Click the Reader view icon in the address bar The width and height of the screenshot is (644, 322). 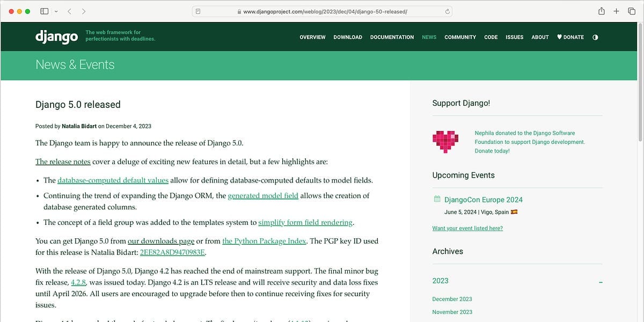[199, 11]
